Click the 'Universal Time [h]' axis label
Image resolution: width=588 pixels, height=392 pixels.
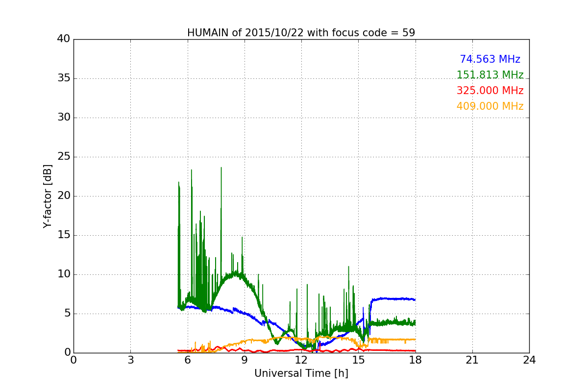click(x=301, y=373)
